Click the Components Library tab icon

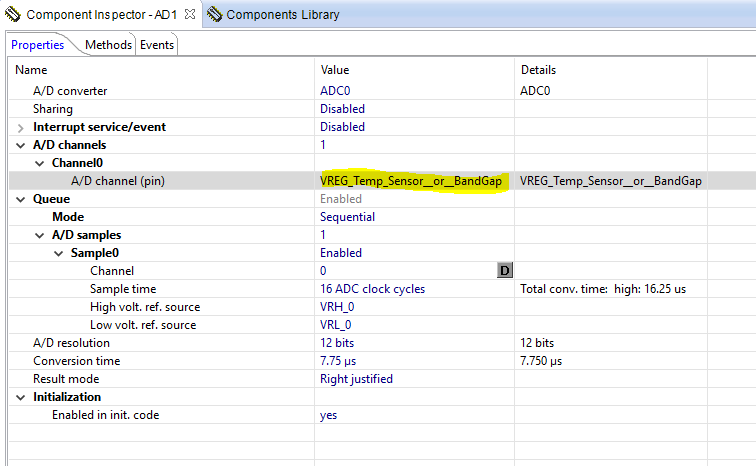click(x=214, y=15)
